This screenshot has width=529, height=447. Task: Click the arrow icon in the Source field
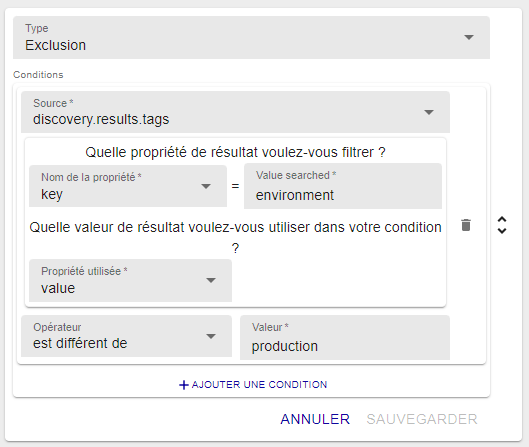coord(429,112)
